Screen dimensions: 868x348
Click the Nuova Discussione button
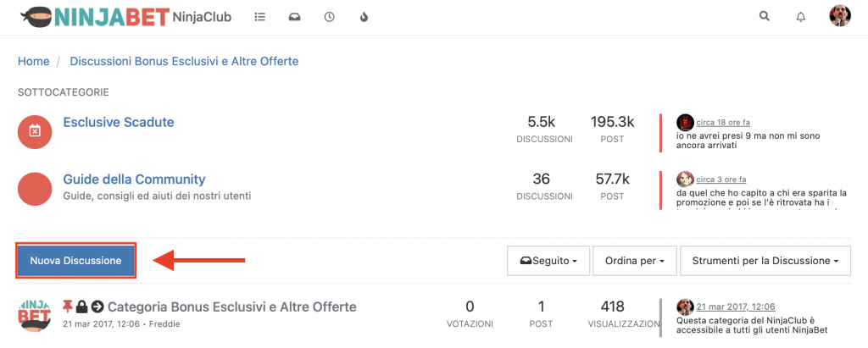click(x=75, y=261)
